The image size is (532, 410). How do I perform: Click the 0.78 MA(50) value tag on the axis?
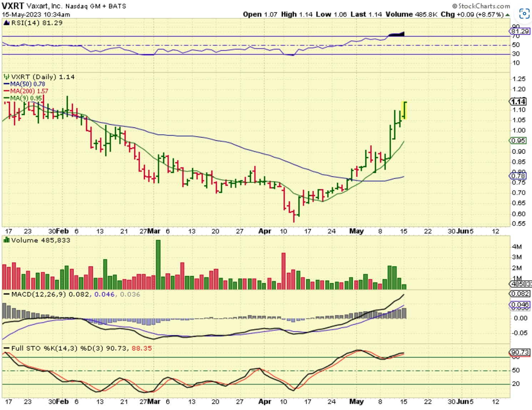pos(518,176)
